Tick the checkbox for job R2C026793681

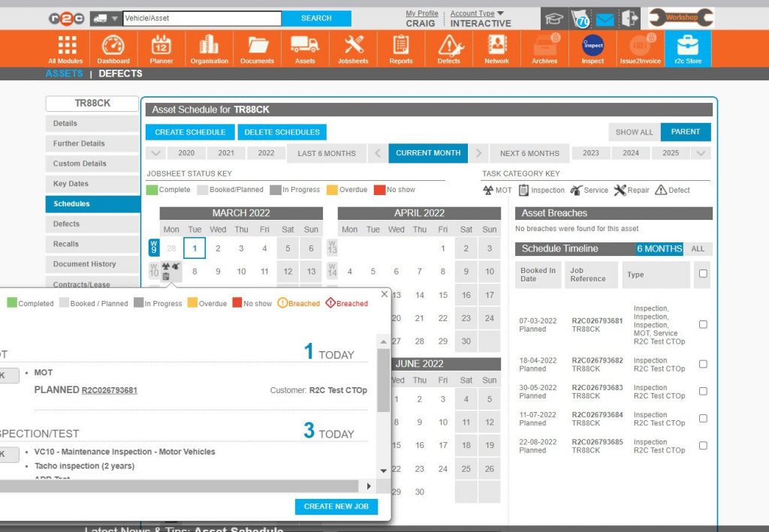coord(702,324)
